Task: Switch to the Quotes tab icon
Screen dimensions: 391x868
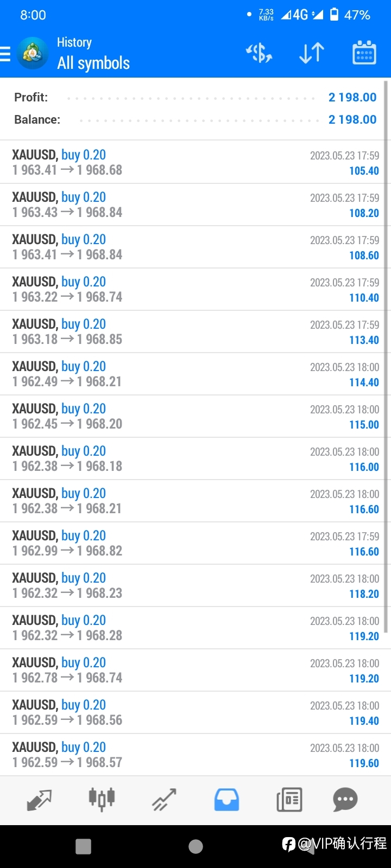Action: 39,800
